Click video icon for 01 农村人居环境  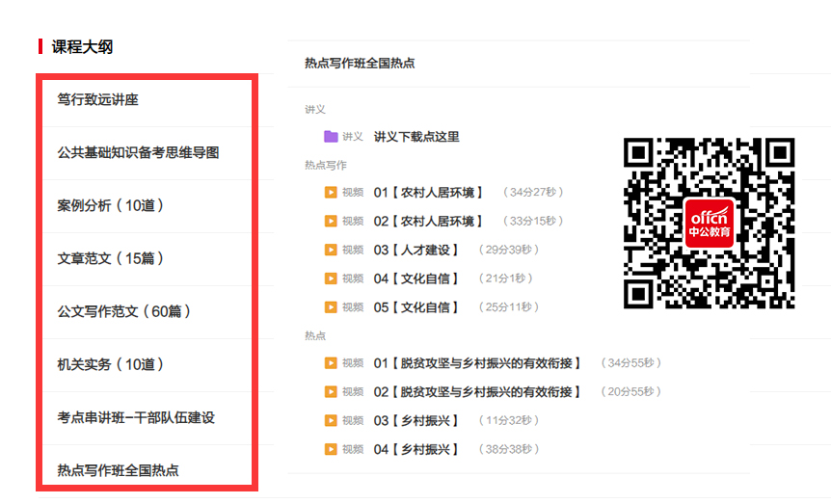coord(331,193)
